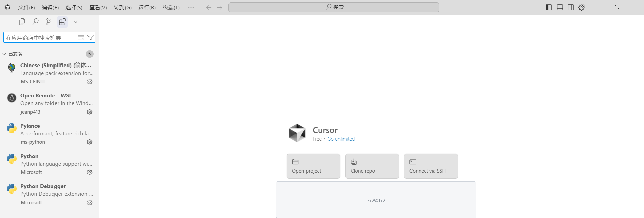Viewport: 644px width, 218px height.
Task: Follow the Go unlimited link
Action: 341,139
